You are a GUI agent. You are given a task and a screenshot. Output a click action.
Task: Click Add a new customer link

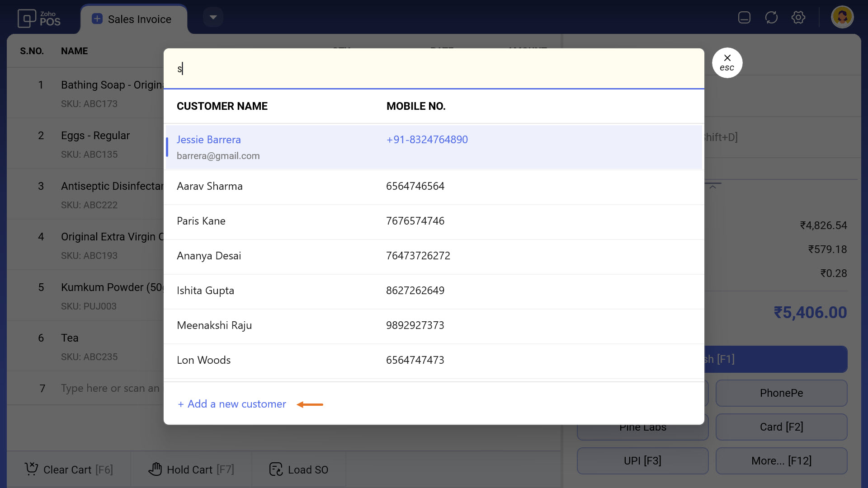[x=232, y=404]
